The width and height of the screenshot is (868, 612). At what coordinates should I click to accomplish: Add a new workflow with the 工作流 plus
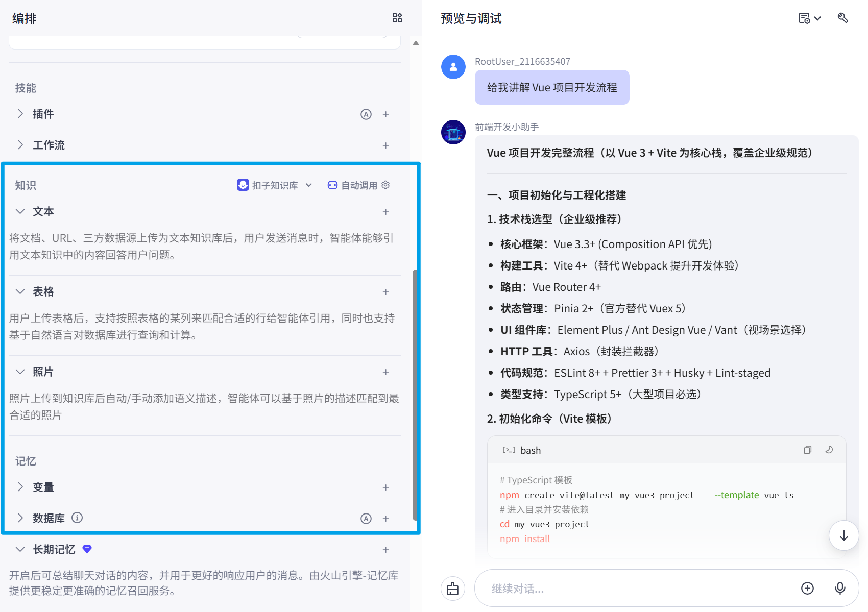[x=386, y=145]
